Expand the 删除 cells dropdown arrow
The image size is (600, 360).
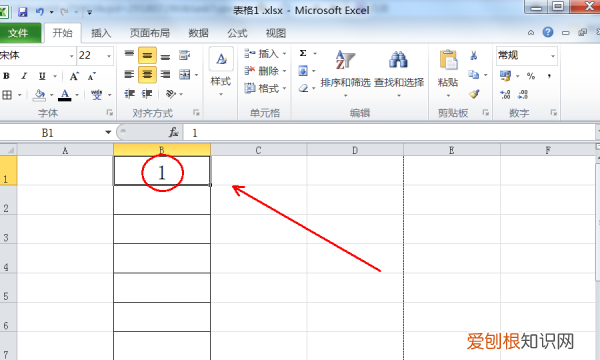coord(284,71)
